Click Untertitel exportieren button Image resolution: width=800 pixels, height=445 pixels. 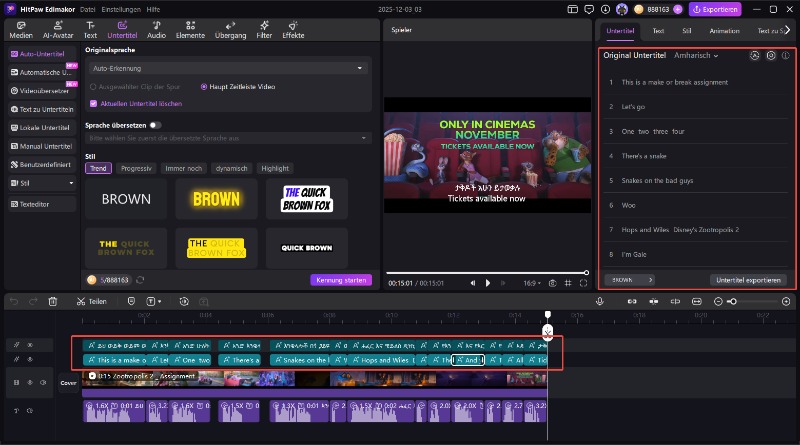click(x=748, y=280)
